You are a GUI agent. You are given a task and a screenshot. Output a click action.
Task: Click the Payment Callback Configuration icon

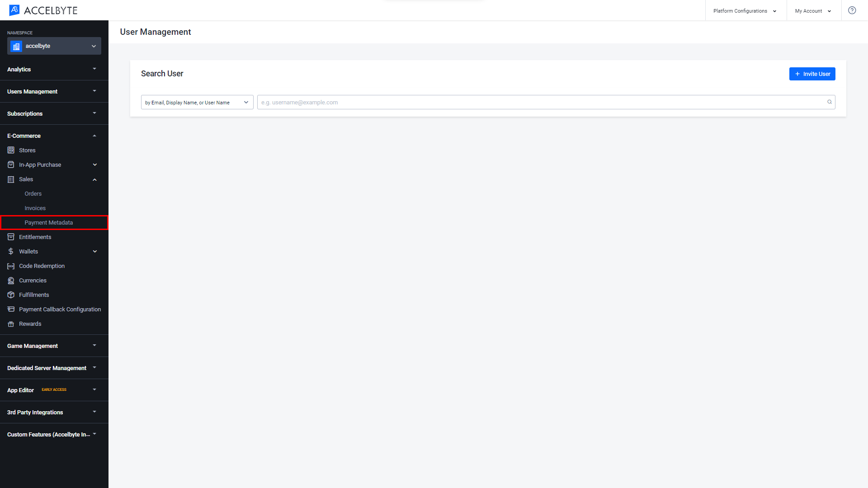pos(11,309)
